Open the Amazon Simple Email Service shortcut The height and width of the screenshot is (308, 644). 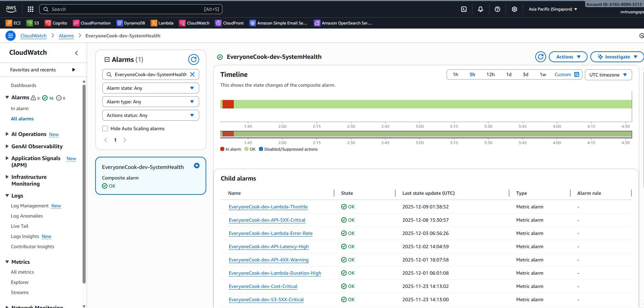pos(278,23)
